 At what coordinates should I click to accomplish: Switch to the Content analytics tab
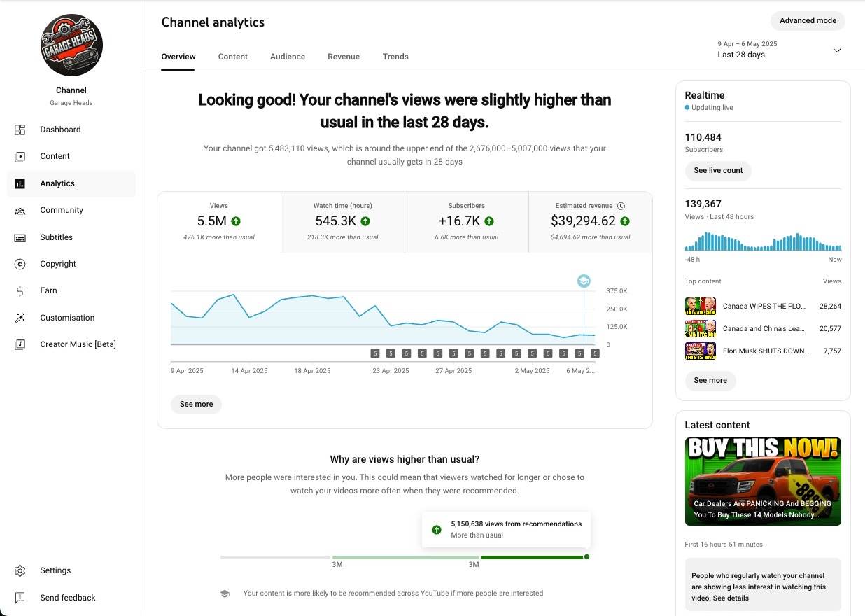point(233,57)
